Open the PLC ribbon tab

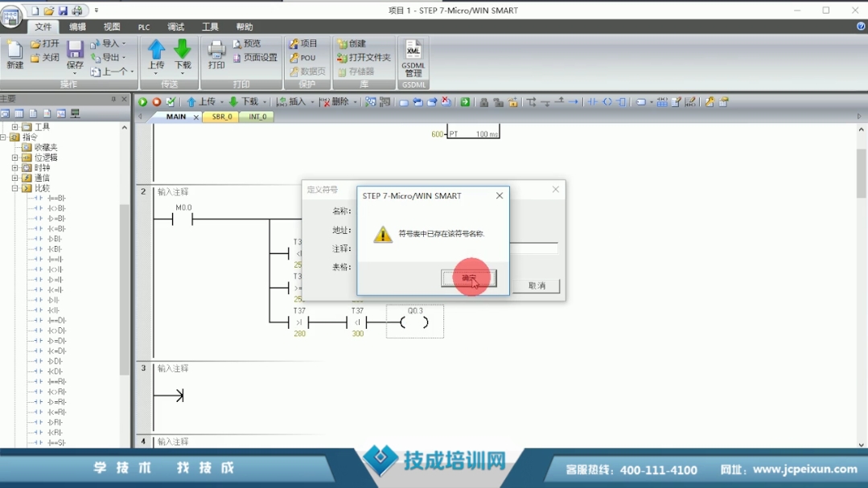click(144, 27)
